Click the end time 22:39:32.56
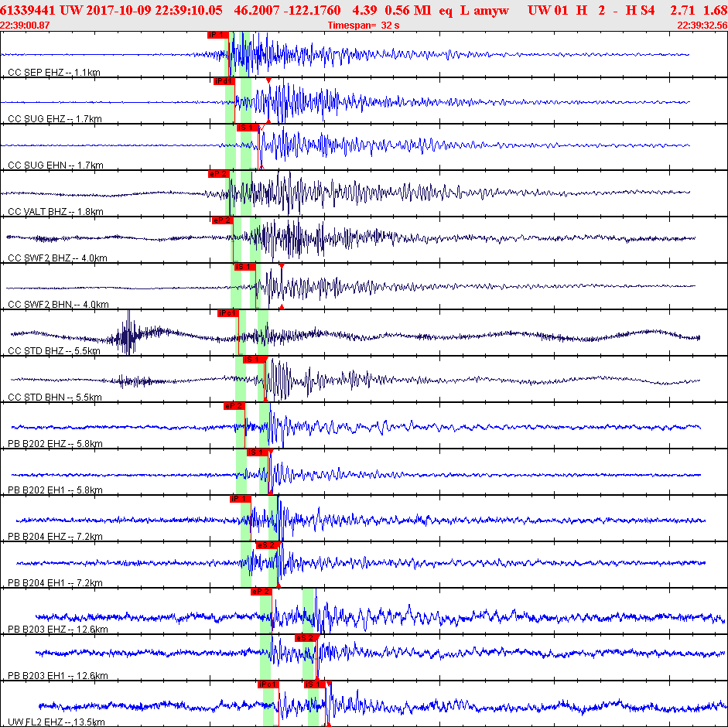 (x=702, y=25)
